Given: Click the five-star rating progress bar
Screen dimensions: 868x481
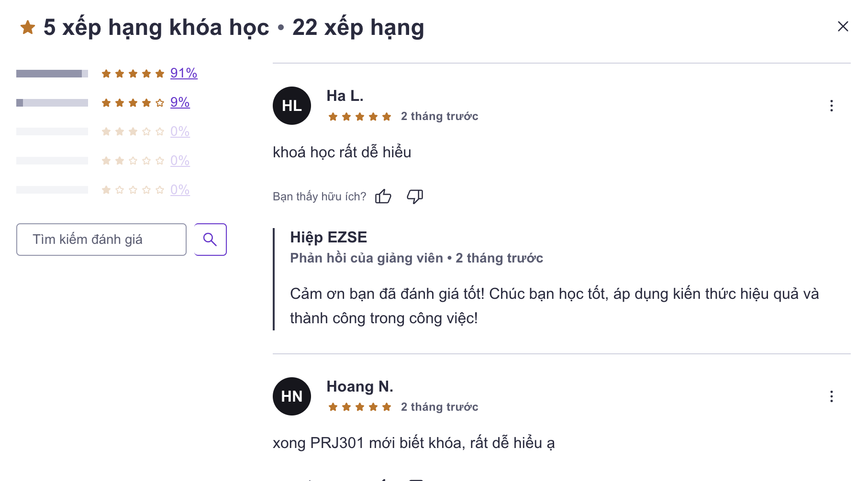Looking at the screenshot, I should (x=52, y=74).
